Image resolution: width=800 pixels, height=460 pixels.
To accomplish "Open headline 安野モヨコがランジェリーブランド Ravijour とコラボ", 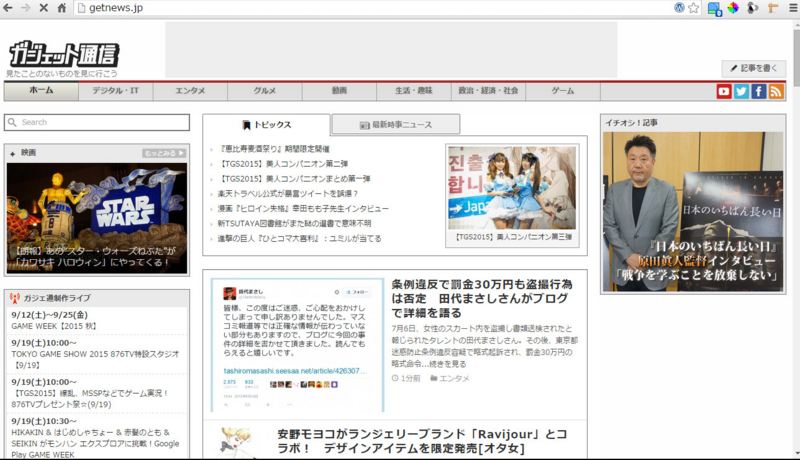I will click(422, 441).
